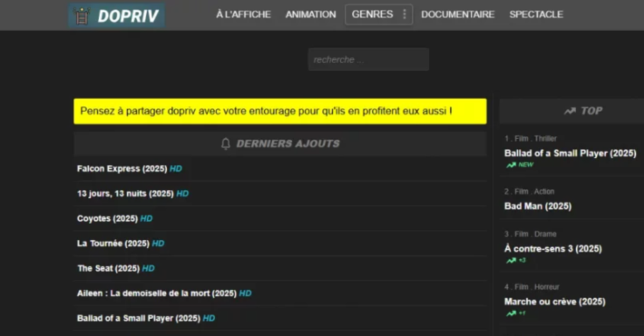Open The Seat (2025)
The width and height of the screenshot is (644, 336).
click(x=108, y=268)
